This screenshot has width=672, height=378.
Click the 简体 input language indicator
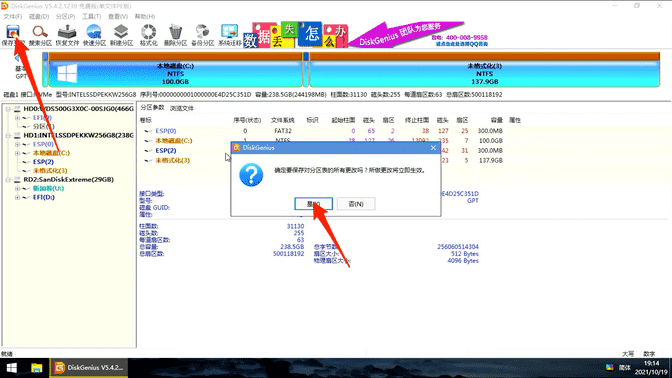(625, 367)
